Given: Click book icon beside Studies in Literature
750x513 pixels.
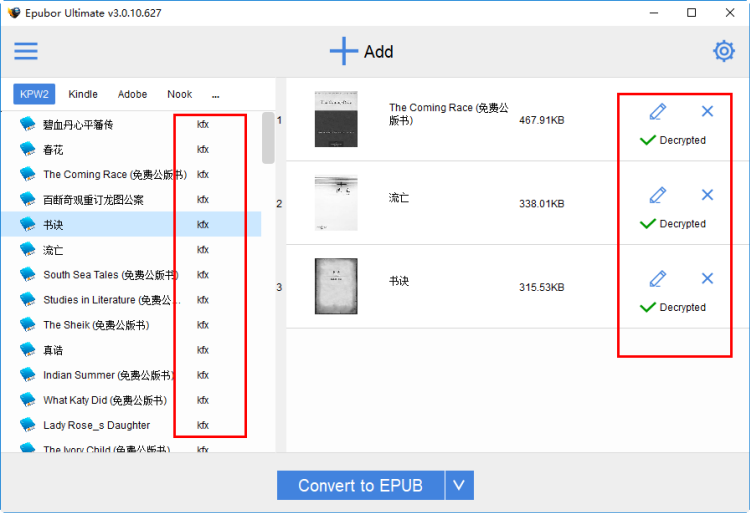Looking at the screenshot, I should tap(27, 300).
